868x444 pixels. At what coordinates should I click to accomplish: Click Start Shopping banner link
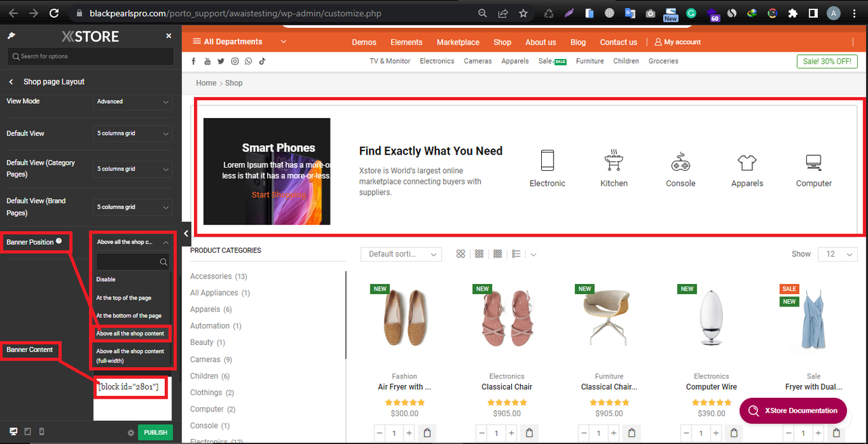(x=277, y=195)
